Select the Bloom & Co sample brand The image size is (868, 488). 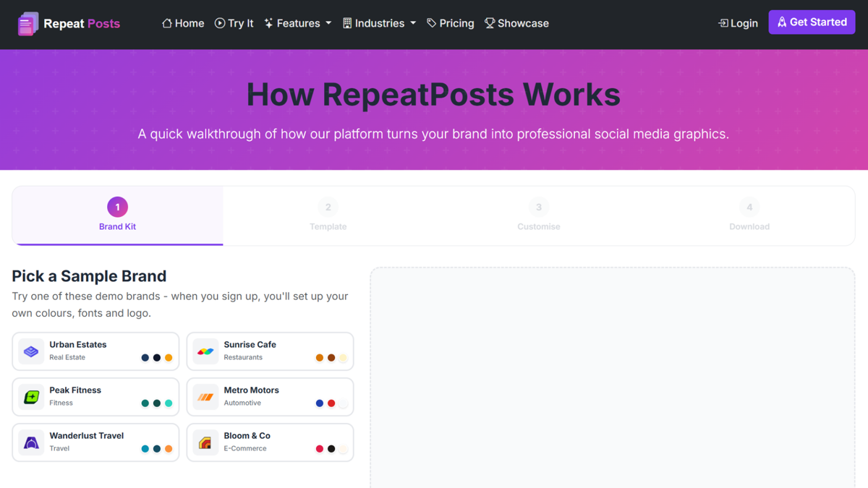pyautogui.click(x=270, y=442)
